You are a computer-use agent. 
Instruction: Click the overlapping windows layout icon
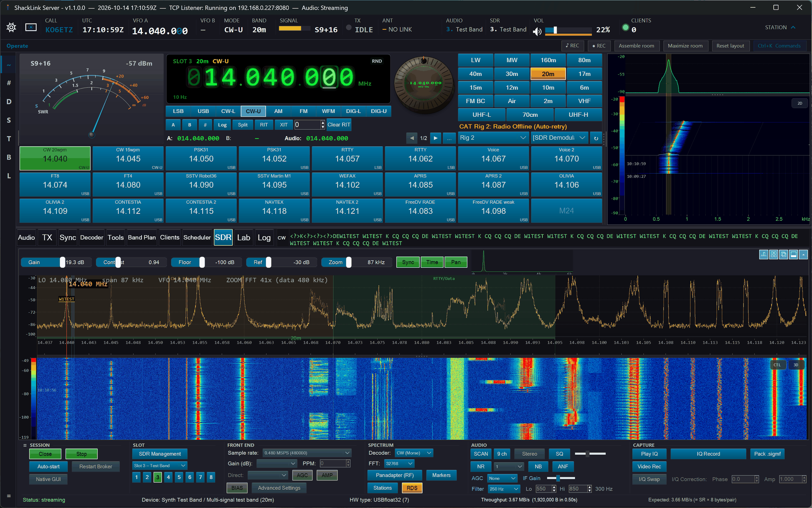tap(783, 254)
